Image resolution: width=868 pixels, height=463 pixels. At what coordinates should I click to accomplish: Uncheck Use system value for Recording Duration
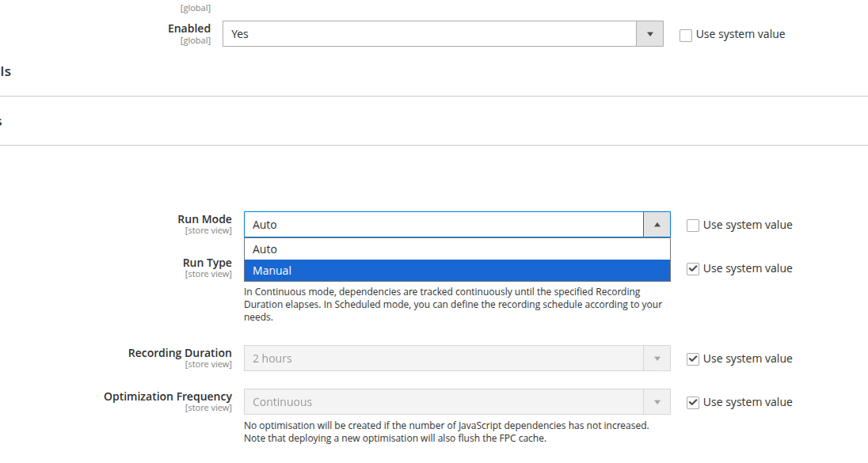click(692, 359)
